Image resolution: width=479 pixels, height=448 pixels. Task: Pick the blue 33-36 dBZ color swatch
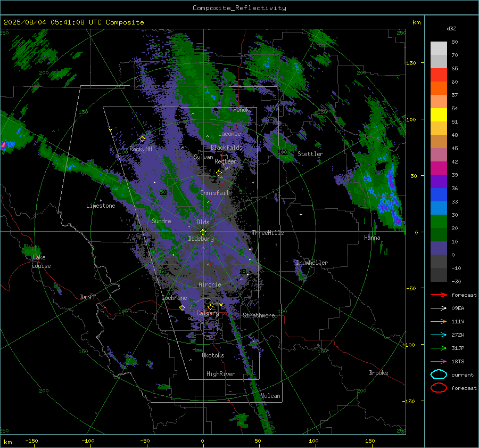tap(439, 195)
